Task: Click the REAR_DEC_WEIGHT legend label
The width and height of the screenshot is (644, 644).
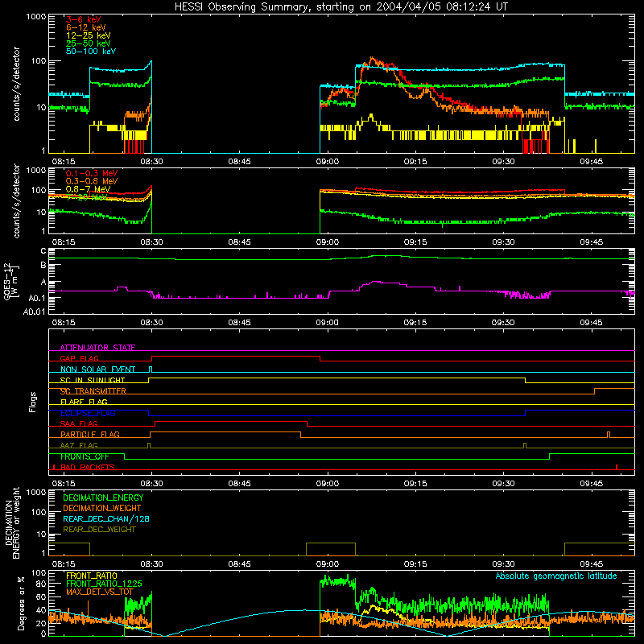Action: pos(99,530)
